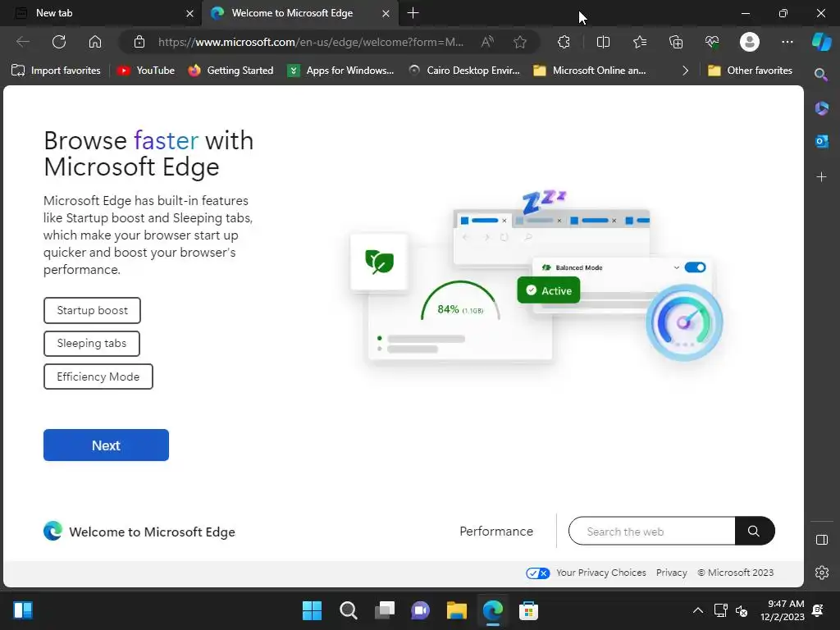
Task: Expand Microsoft Online favorites folder
Action: [x=590, y=71]
